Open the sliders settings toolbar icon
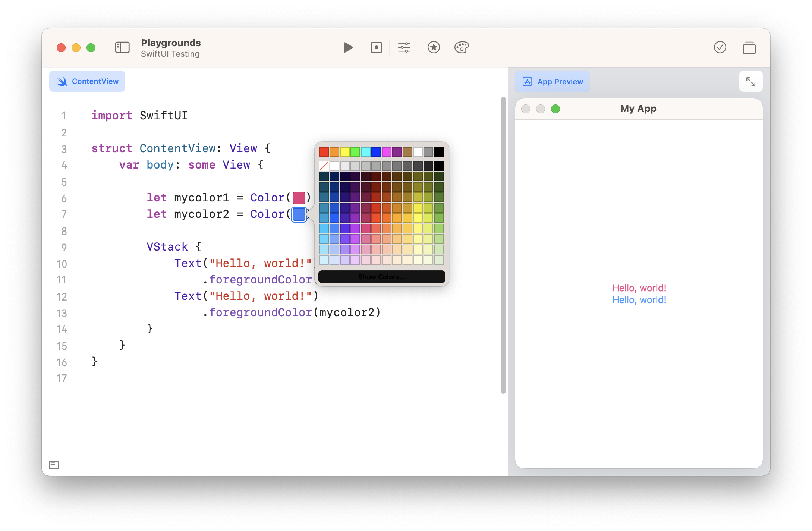The height and width of the screenshot is (531, 812). [x=404, y=47]
